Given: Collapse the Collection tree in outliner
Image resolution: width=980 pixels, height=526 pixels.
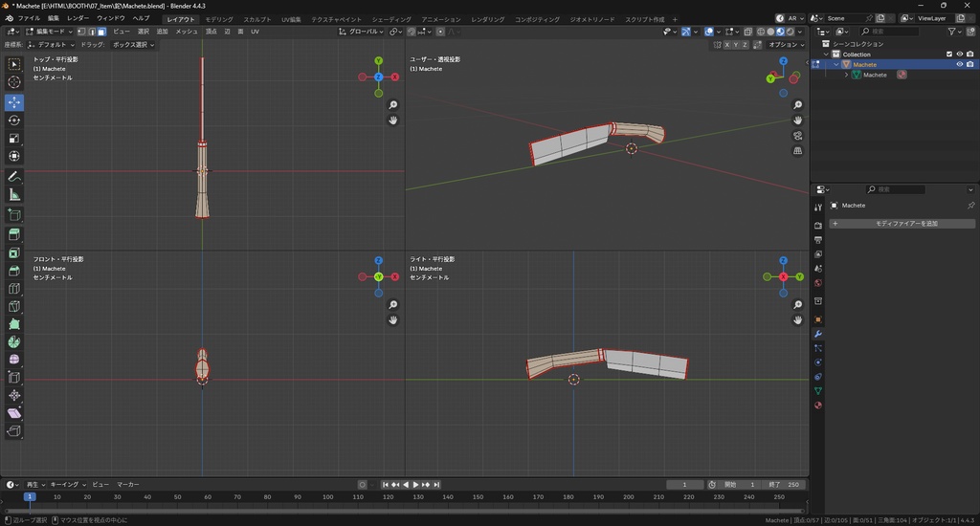Looking at the screenshot, I should point(826,55).
